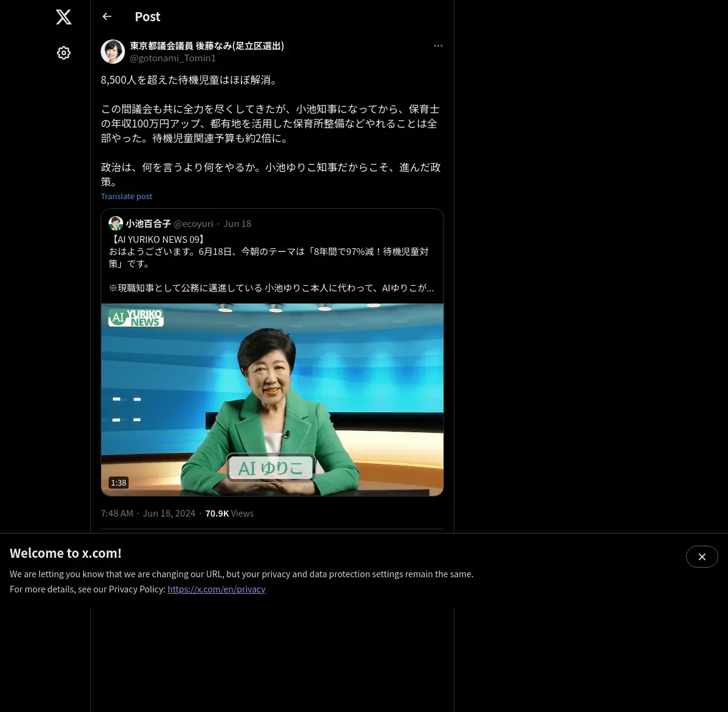Image resolution: width=728 pixels, height=712 pixels.
Task: Click the AI YURIKO NEWS logo in video
Action: pos(136,317)
